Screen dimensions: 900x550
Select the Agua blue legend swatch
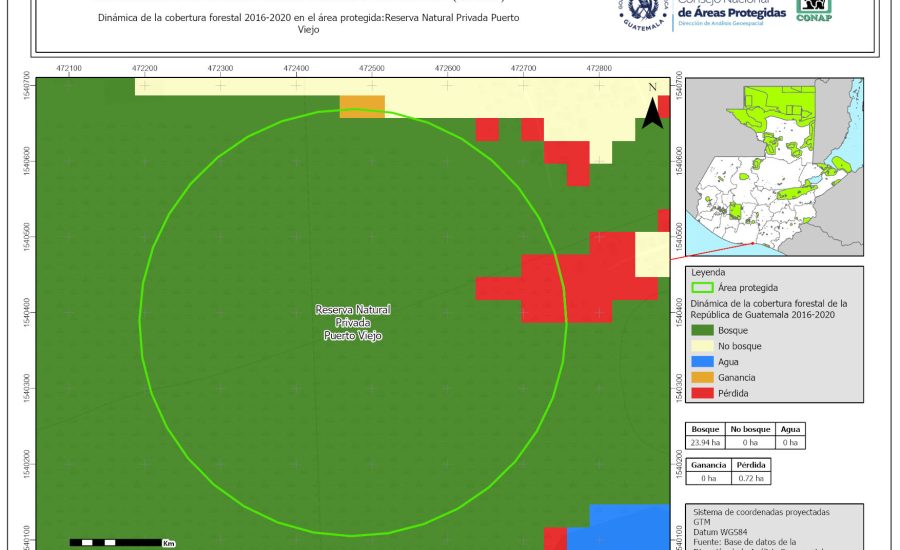tap(703, 362)
